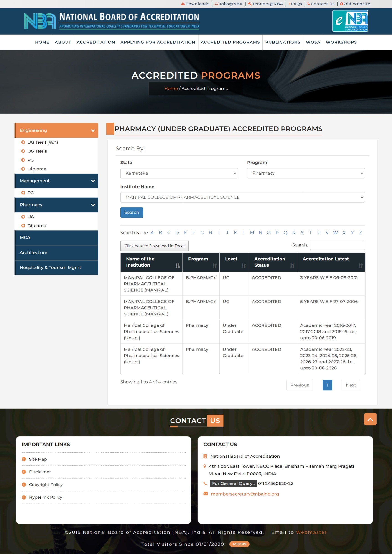Open the State dropdown showing Karnataka

tap(179, 173)
